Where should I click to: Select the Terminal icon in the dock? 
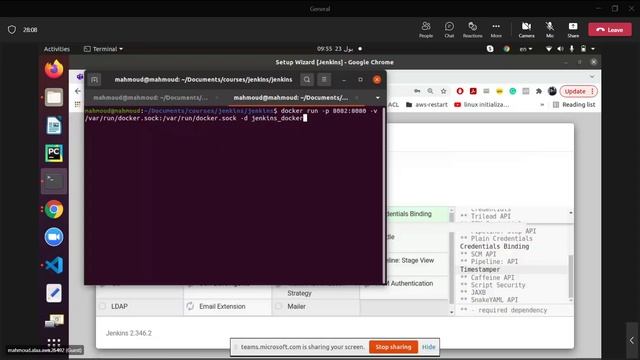54,181
